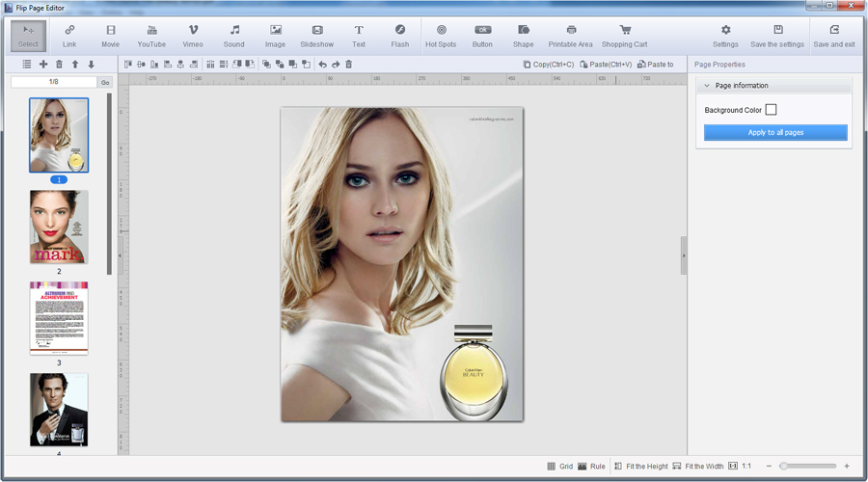Click Paste to in the toolbar

[655, 65]
